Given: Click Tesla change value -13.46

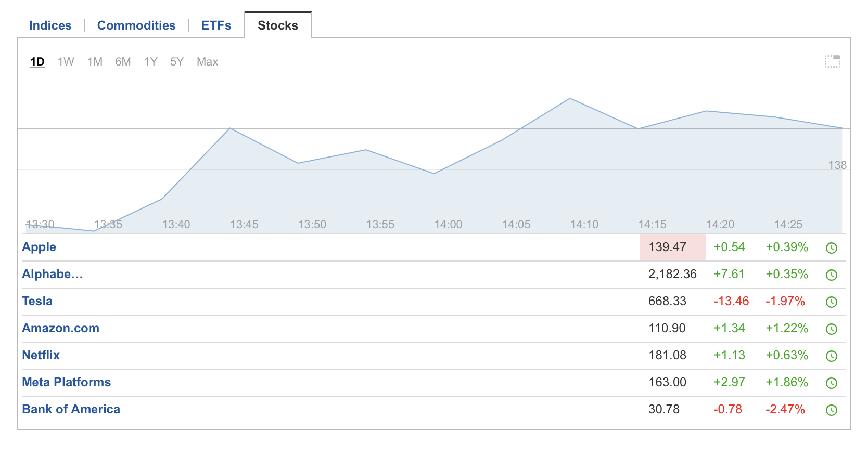Looking at the screenshot, I should click(x=731, y=301).
